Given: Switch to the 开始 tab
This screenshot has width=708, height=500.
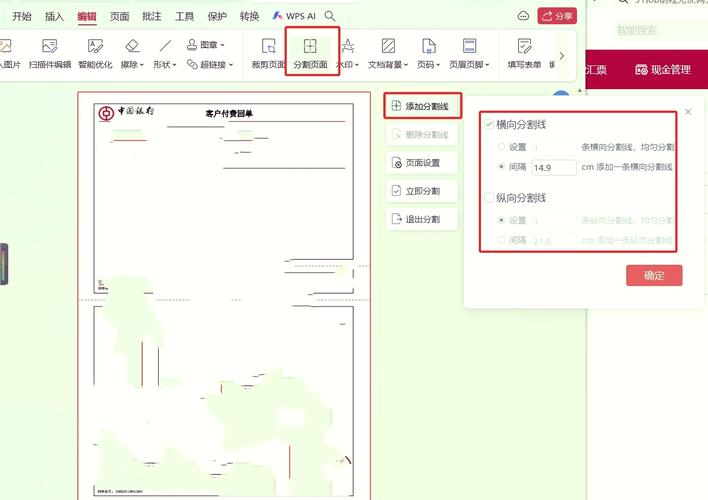Looking at the screenshot, I should click(22, 16).
